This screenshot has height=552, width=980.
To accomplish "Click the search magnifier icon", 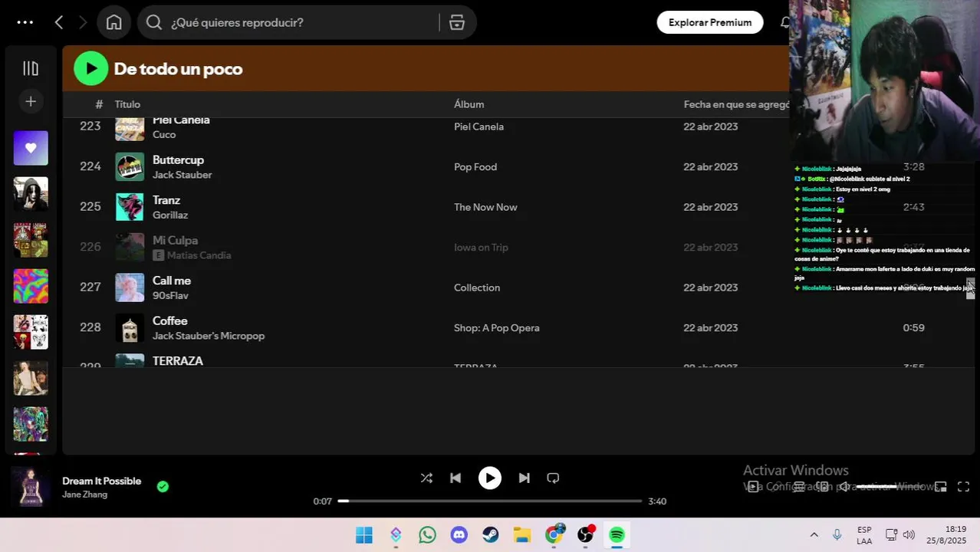I will [x=154, y=22].
